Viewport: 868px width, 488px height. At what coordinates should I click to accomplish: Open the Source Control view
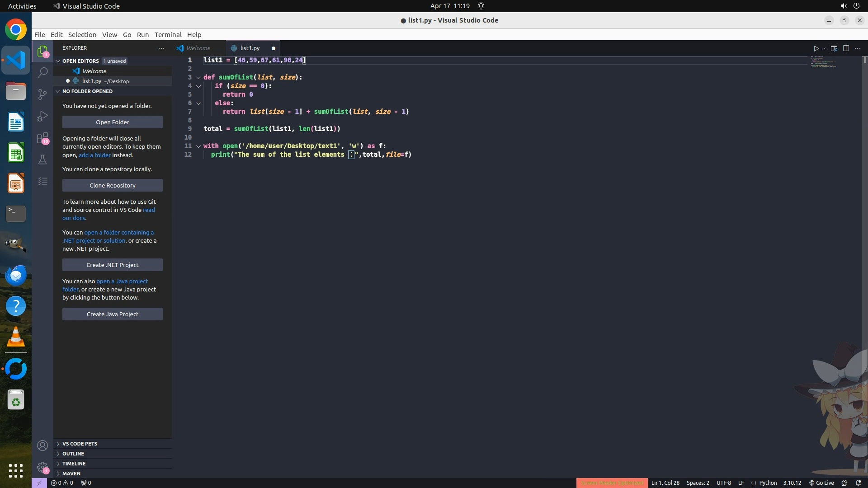[x=42, y=94]
